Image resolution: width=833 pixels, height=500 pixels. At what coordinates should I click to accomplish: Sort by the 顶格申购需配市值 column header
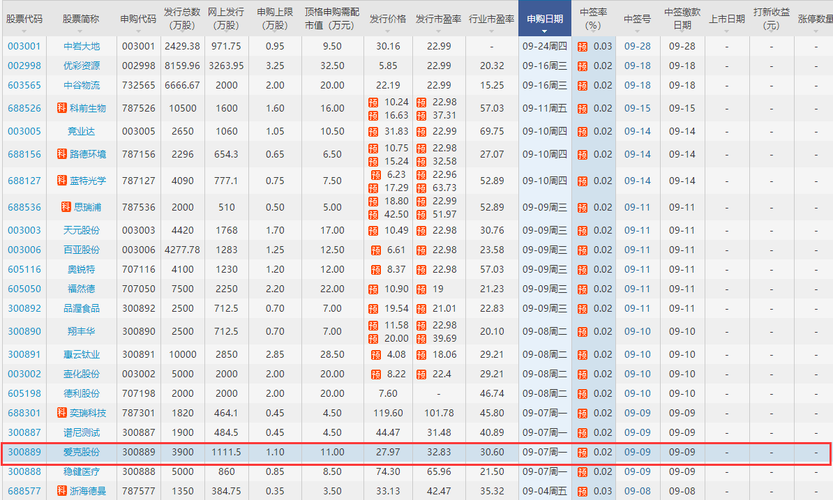tap(332, 19)
